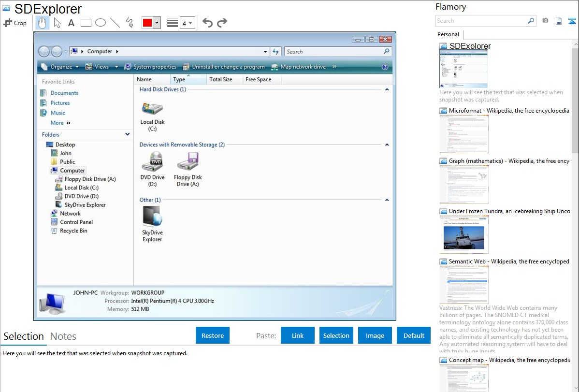Show more toolbar commands via the chevron

coord(334,67)
